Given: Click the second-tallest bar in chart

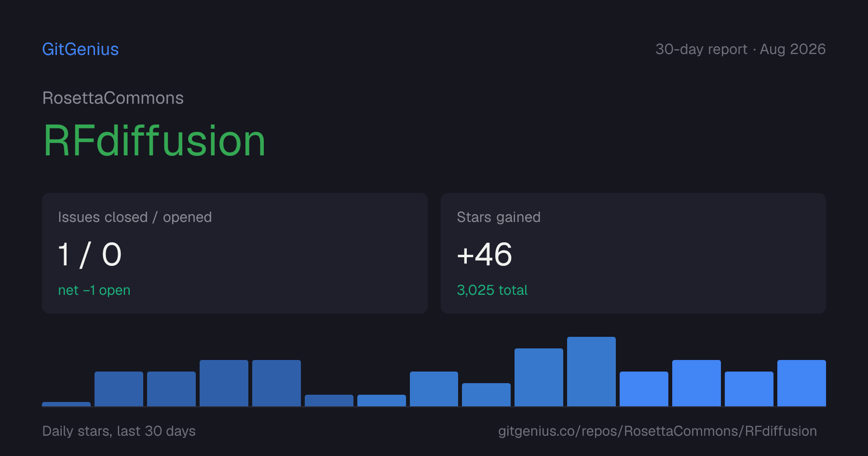Looking at the screenshot, I should (x=539, y=377).
